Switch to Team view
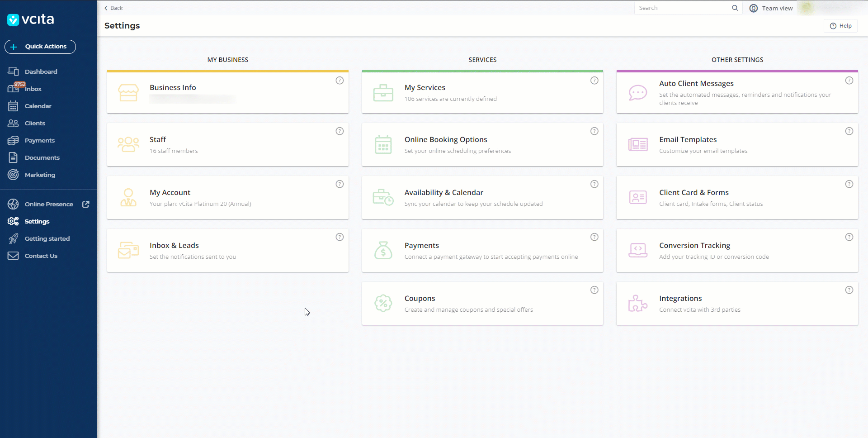868x438 pixels. pos(771,8)
